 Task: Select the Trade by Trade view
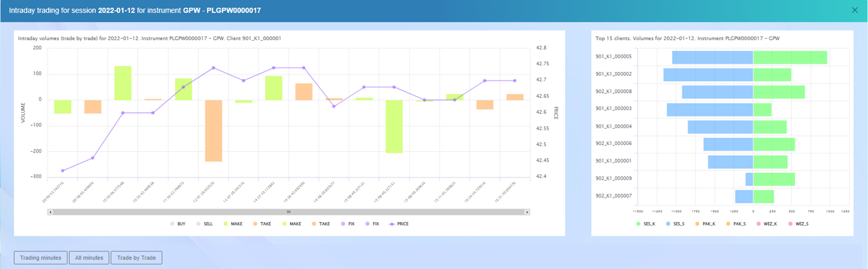pyautogui.click(x=136, y=258)
